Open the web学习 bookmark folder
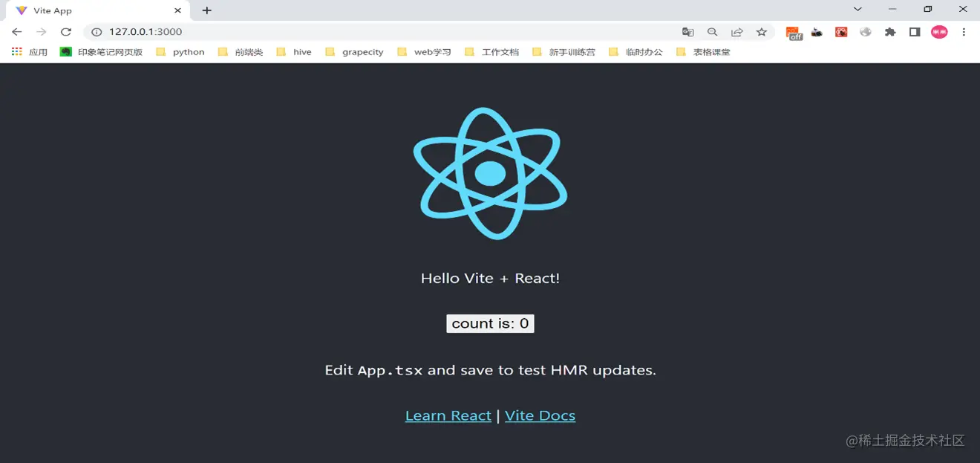Viewport: 980px width, 463px height. click(424, 52)
